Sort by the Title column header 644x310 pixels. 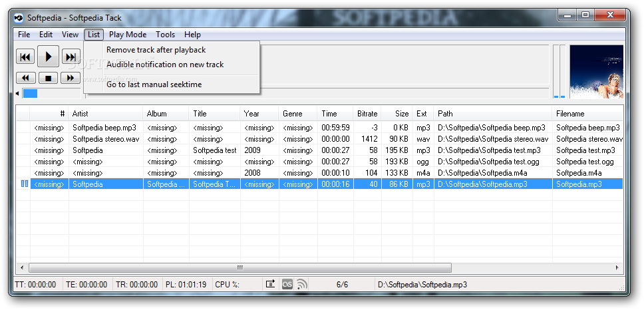click(x=215, y=114)
